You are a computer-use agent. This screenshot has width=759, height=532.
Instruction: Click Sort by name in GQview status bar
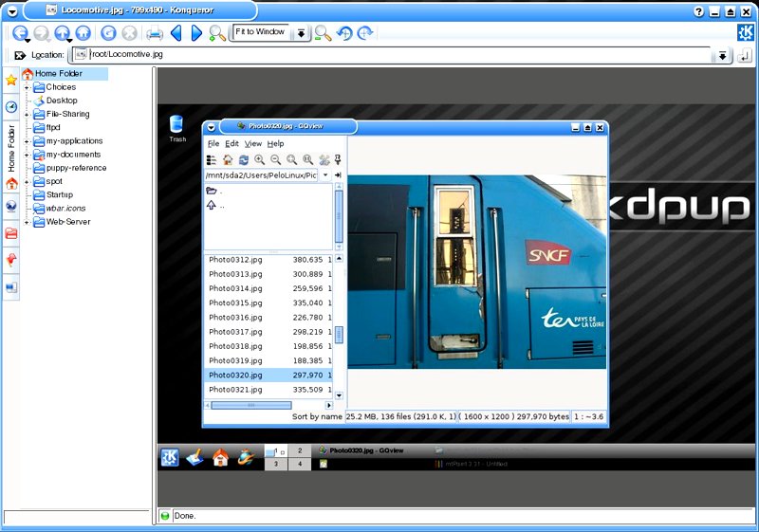pyautogui.click(x=317, y=416)
